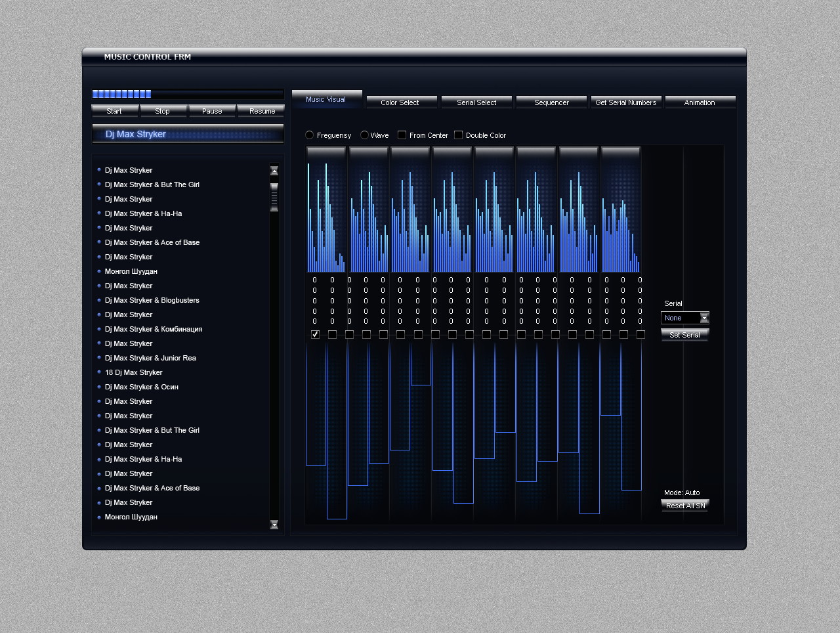Uncheck the first checked channel checkbox

315,334
